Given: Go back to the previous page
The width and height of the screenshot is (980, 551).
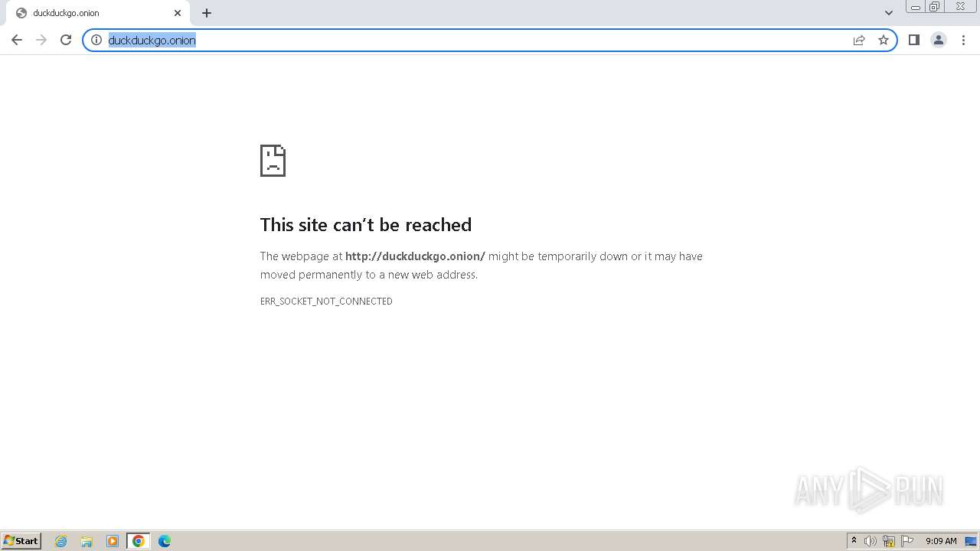Looking at the screenshot, I should coord(17,40).
